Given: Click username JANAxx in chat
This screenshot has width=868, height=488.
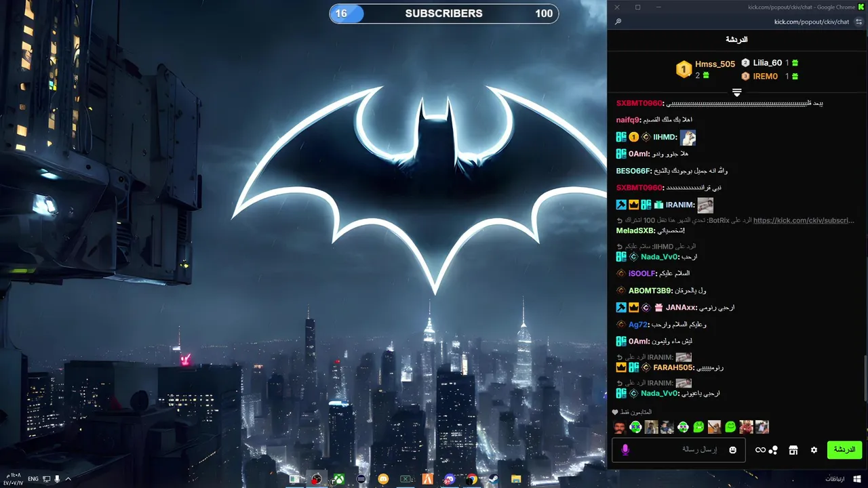Looking at the screenshot, I should point(682,308).
